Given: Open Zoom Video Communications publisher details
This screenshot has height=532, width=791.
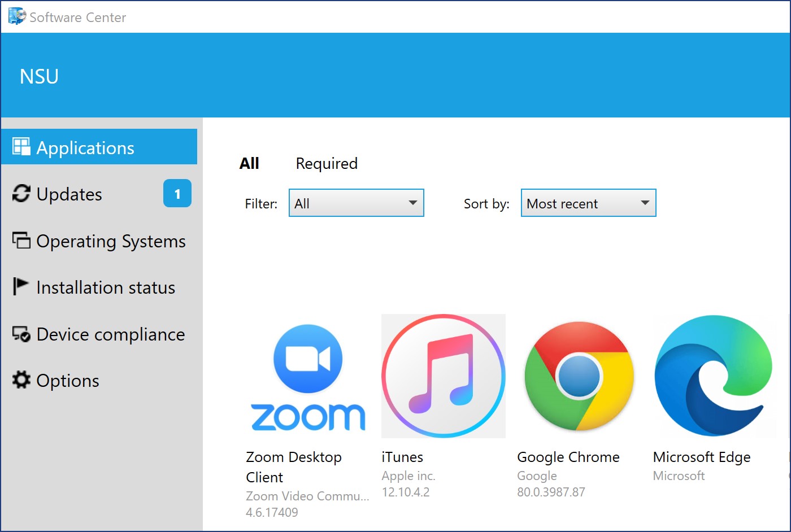Looking at the screenshot, I should click(307, 496).
